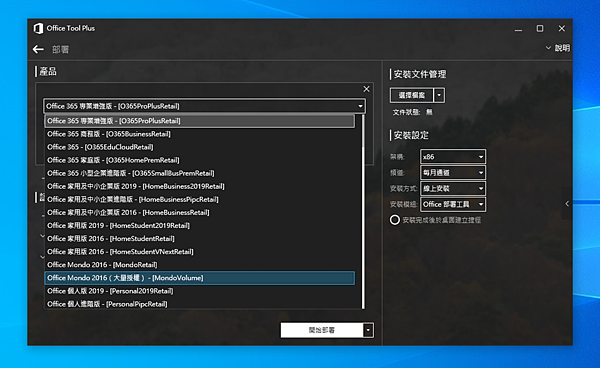Viewport: 600px width, 368px height.
Task: Select Office 365 O365BusinessRetail entry
Action: click(x=199, y=134)
